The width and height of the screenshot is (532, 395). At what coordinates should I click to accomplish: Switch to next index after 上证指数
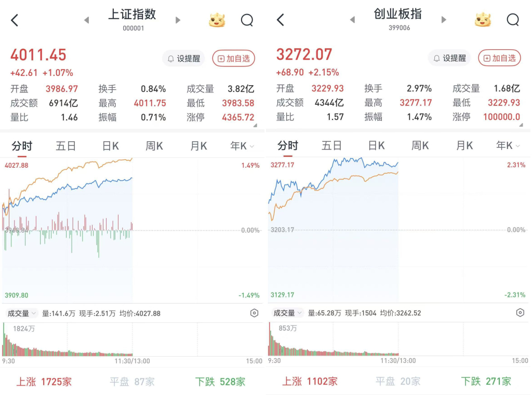178,20
